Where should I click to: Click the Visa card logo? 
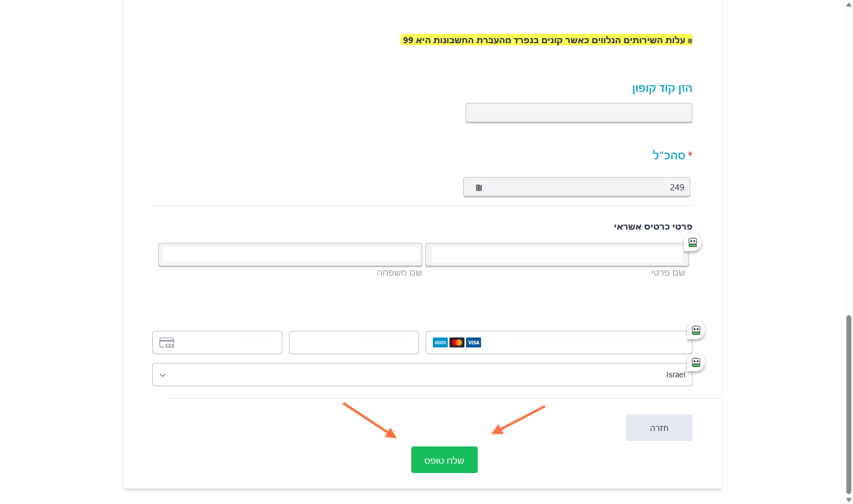tap(473, 342)
